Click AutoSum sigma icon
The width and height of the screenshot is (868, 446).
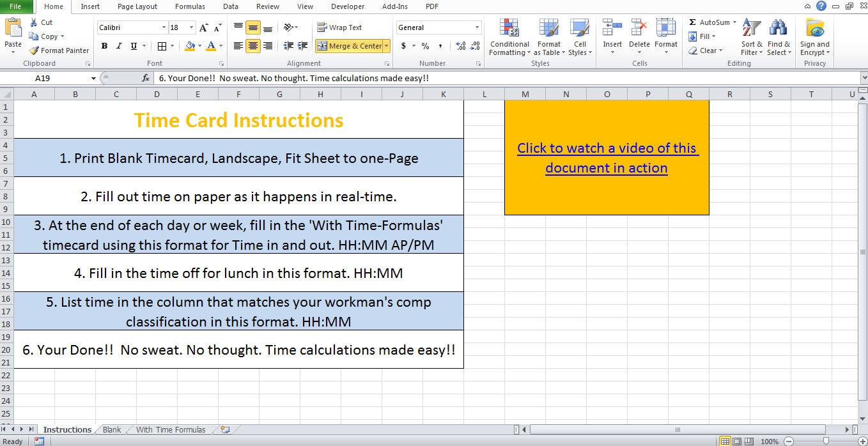(x=693, y=22)
